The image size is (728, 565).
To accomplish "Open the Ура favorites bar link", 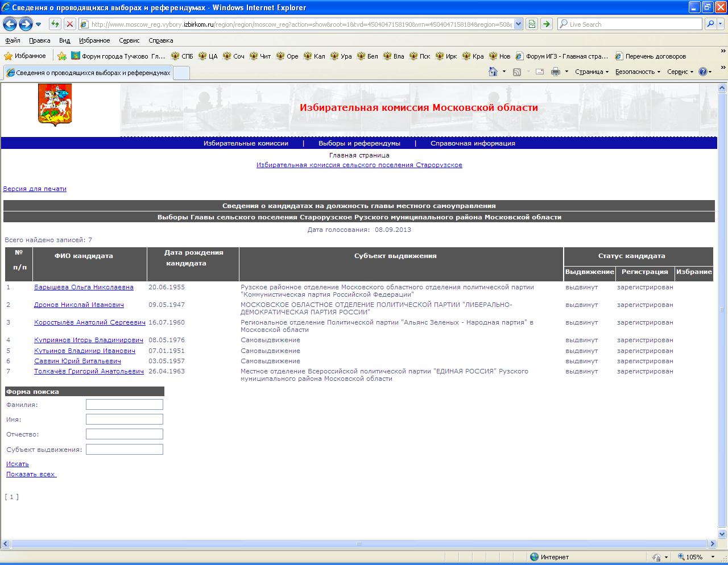I will coord(341,56).
